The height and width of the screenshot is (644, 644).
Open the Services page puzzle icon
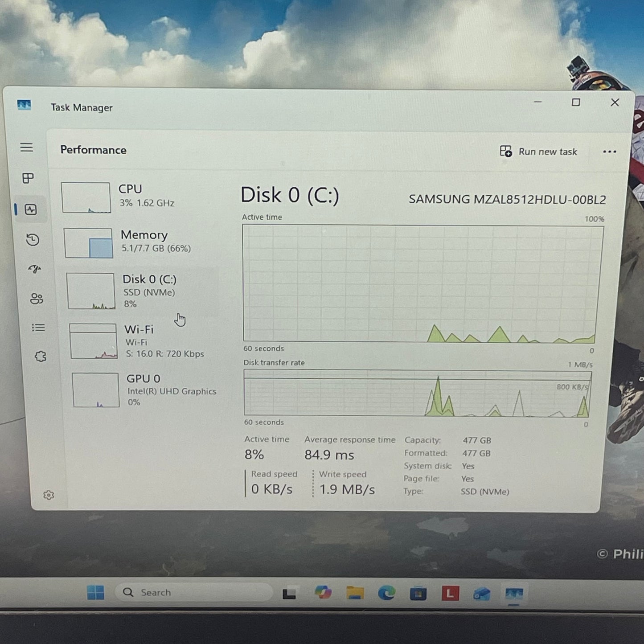[x=41, y=357]
